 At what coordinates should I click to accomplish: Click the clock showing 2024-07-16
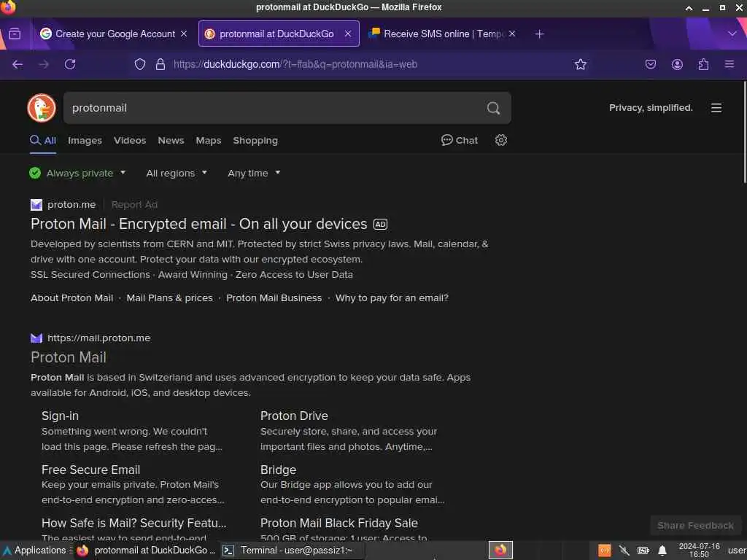(x=700, y=551)
